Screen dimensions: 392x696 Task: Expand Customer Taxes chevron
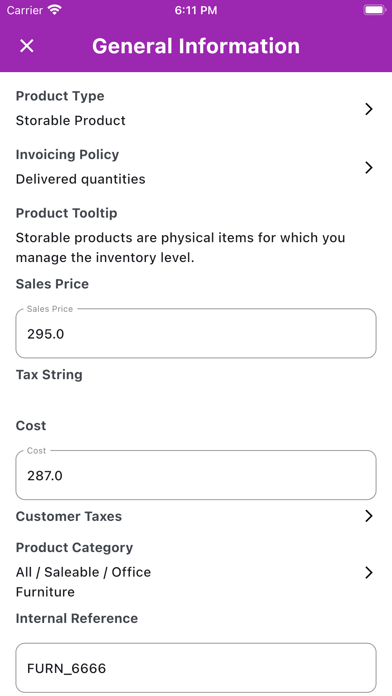368,516
